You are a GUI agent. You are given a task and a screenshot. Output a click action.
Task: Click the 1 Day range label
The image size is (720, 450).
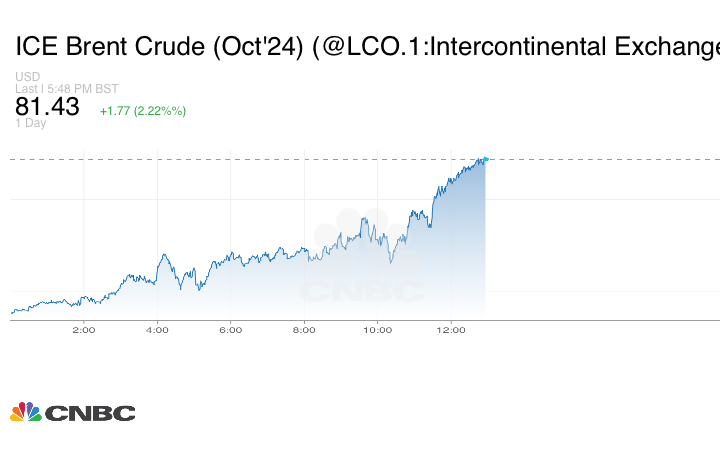coord(31,123)
